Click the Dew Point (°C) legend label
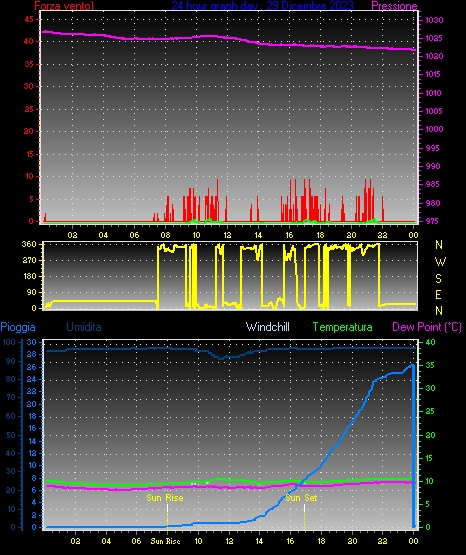Image resolution: width=466 pixels, height=555 pixels. click(x=427, y=327)
